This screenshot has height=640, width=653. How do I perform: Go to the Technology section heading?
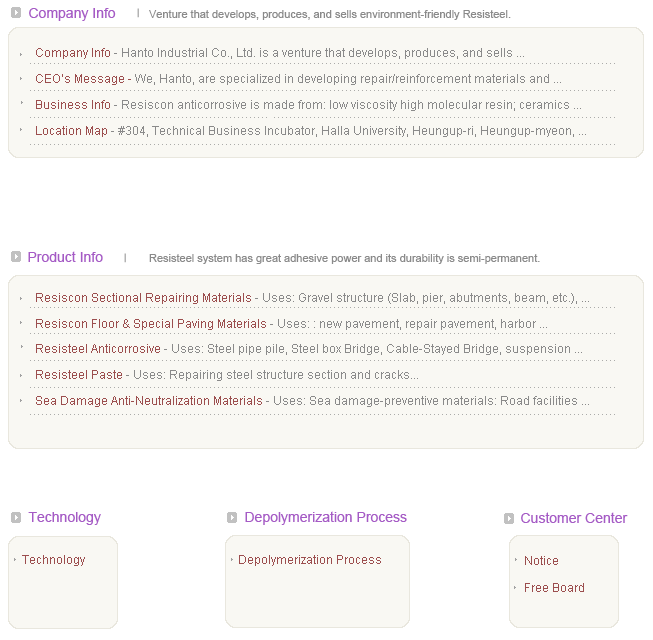pos(64,517)
